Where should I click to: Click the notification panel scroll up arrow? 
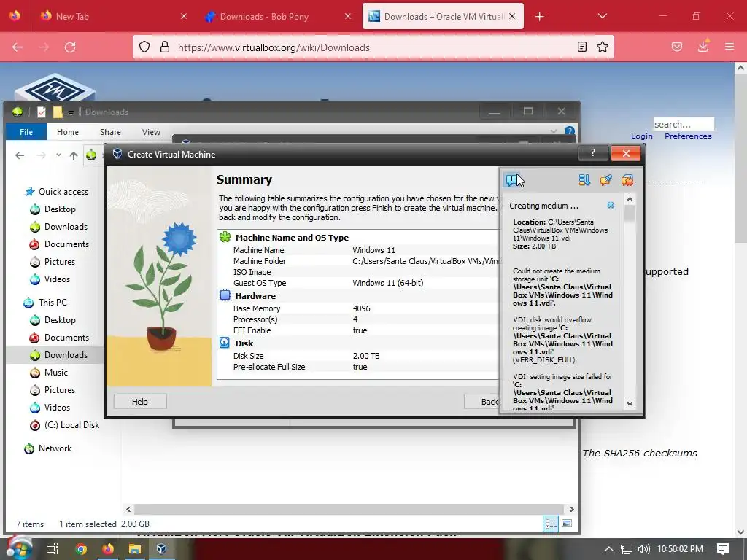tap(630, 199)
